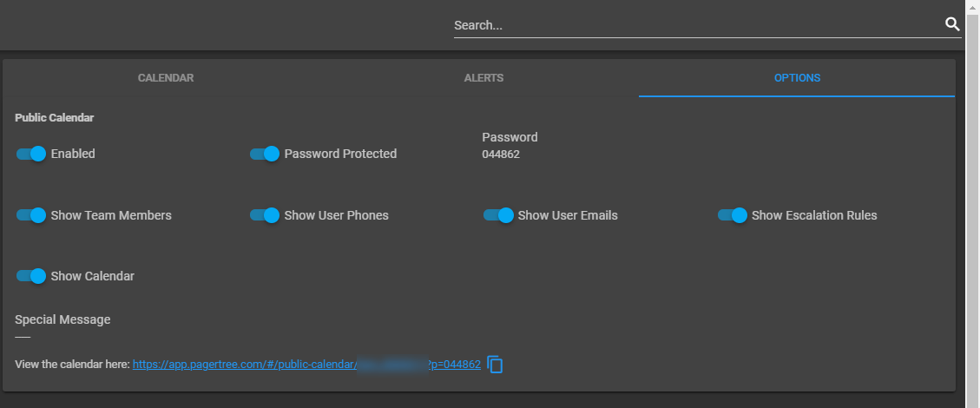Toggle the Show Calendar switch
The width and height of the screenshot is (980, 408).
31,275
